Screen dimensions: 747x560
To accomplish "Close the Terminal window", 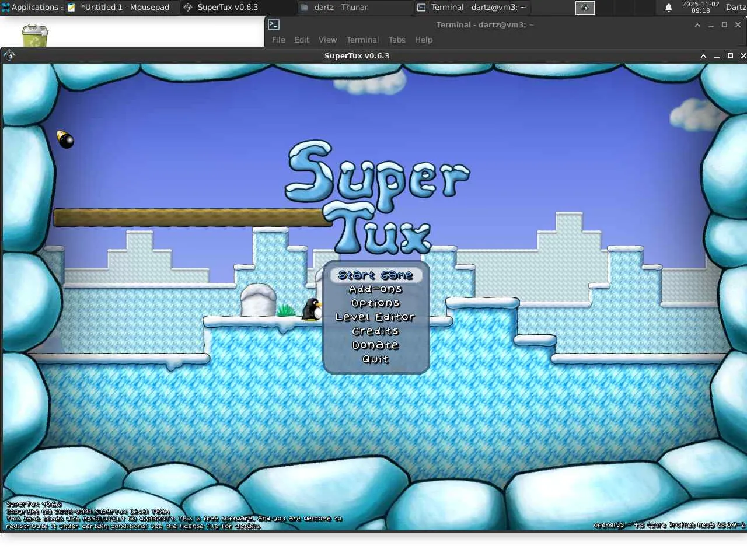I will tap(738, 25).
